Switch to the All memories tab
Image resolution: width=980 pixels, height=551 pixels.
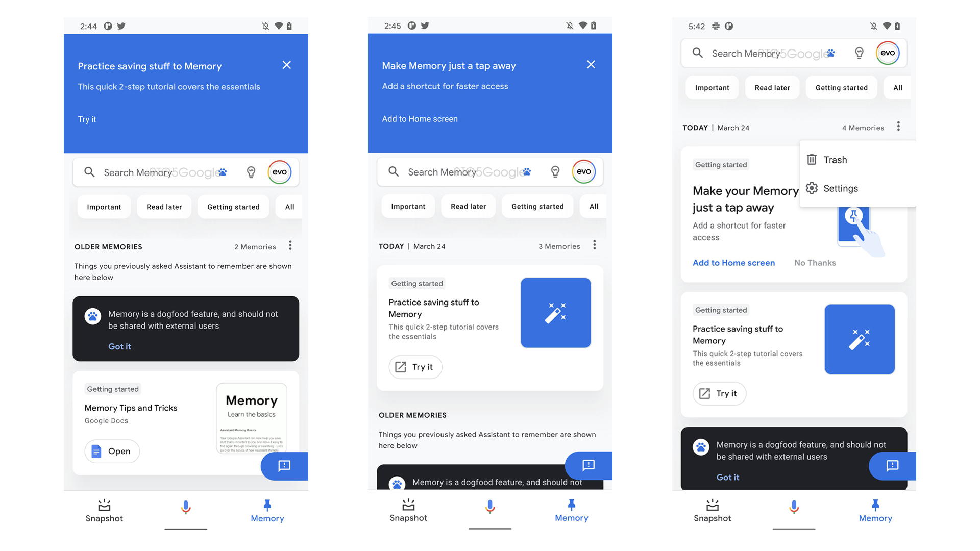click(897, 87)
